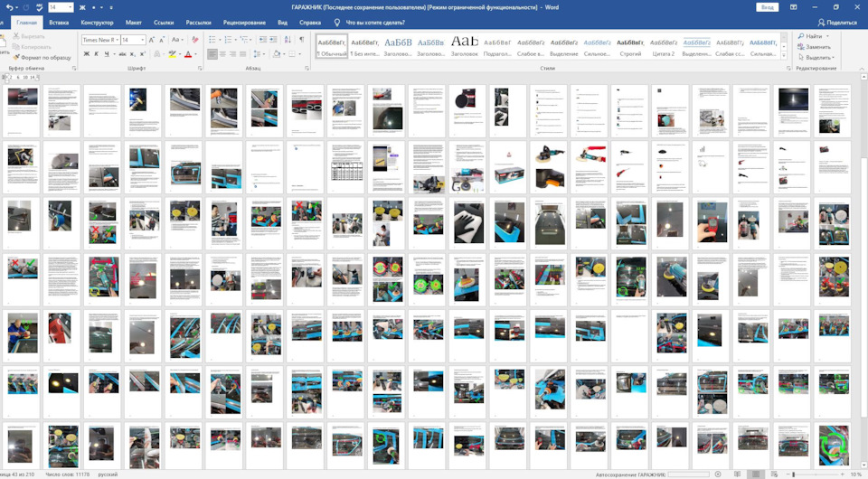The image size is (868, 479).
Task: Click the Copy icon (Копировать)
Action: tap(16, 47)
